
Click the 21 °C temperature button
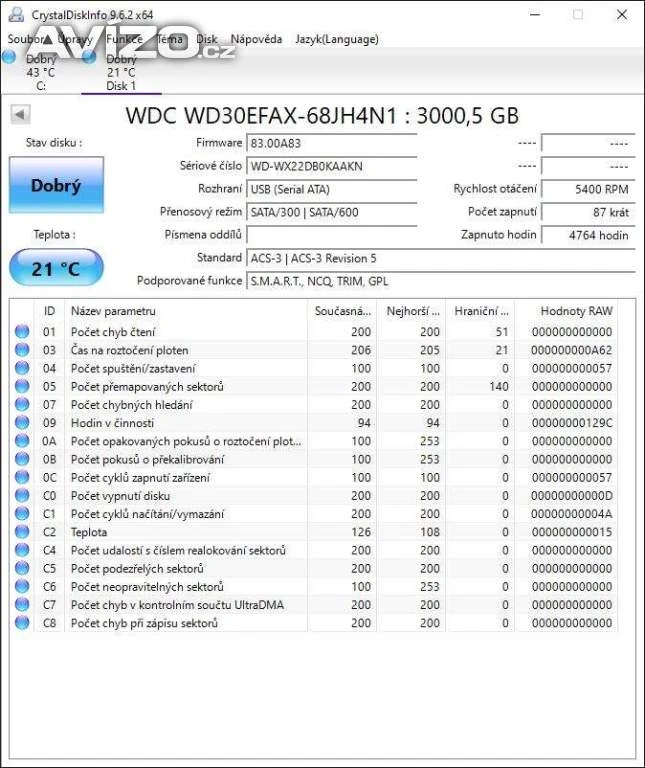[56, 268]
